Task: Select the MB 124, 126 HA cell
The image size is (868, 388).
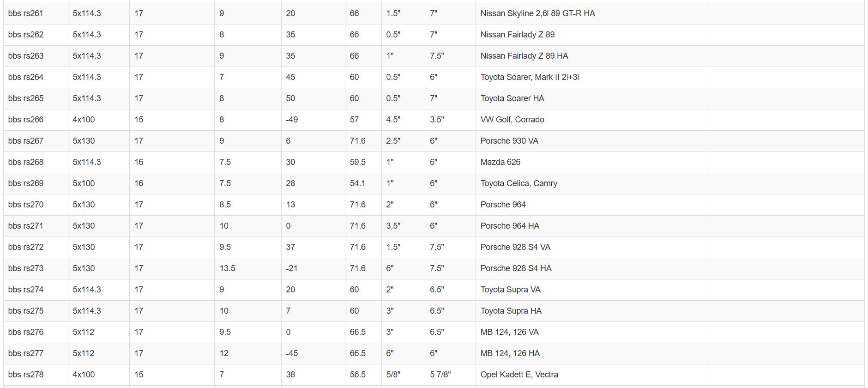Action: [591, 353]
